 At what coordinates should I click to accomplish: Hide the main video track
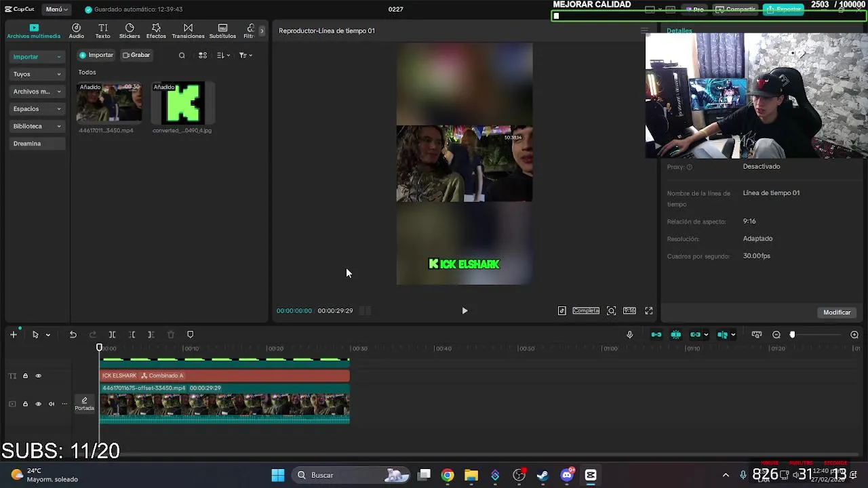[38, 404]
